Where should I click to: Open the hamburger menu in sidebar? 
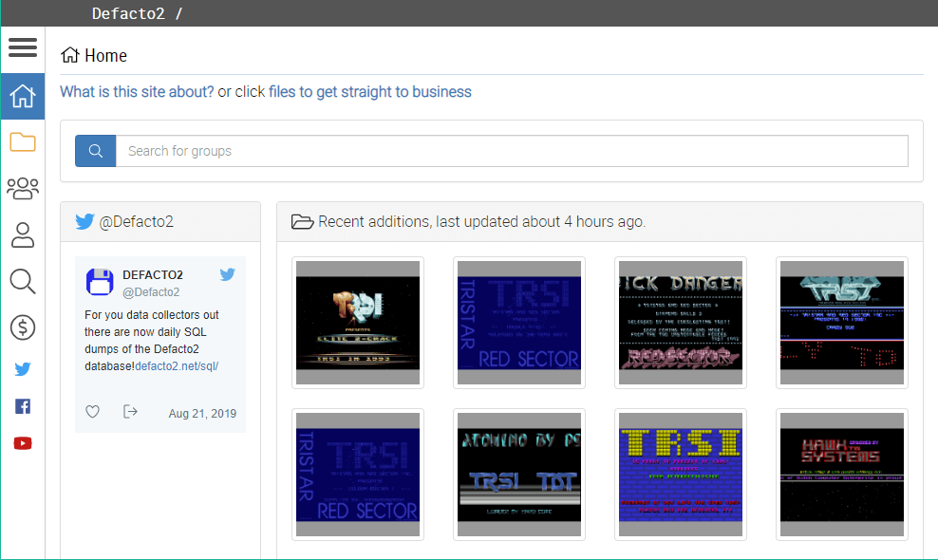tap(23, 47)
